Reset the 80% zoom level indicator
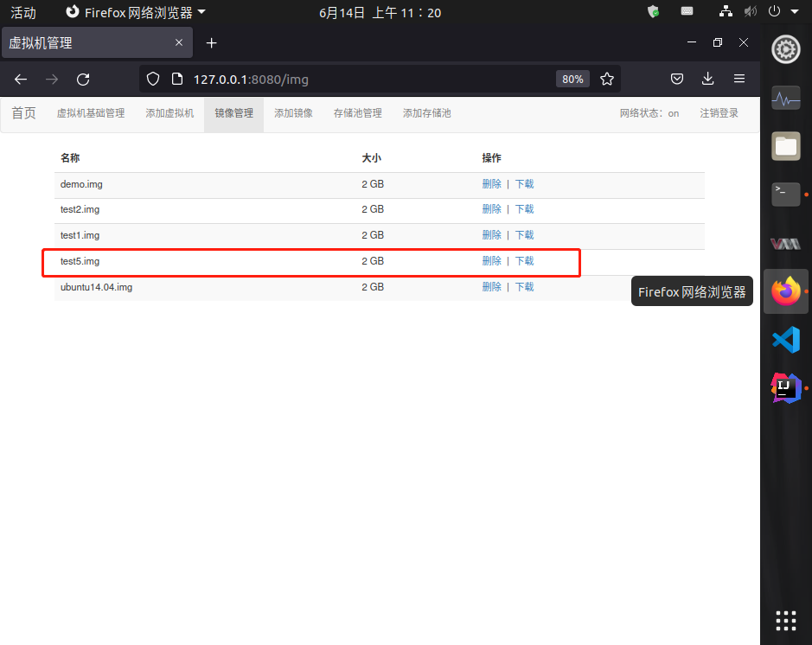Screen dimensions: 812x645 tap(572, 80)
